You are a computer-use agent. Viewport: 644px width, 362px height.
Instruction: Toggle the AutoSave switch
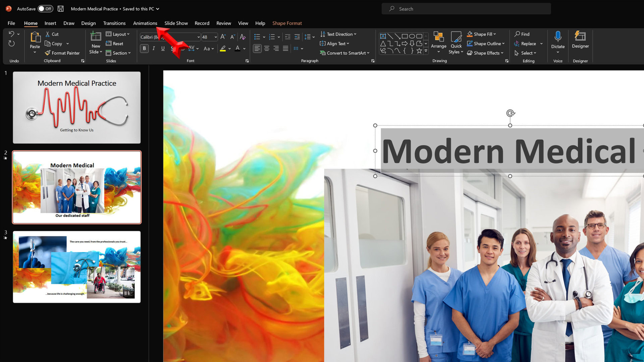45,9
